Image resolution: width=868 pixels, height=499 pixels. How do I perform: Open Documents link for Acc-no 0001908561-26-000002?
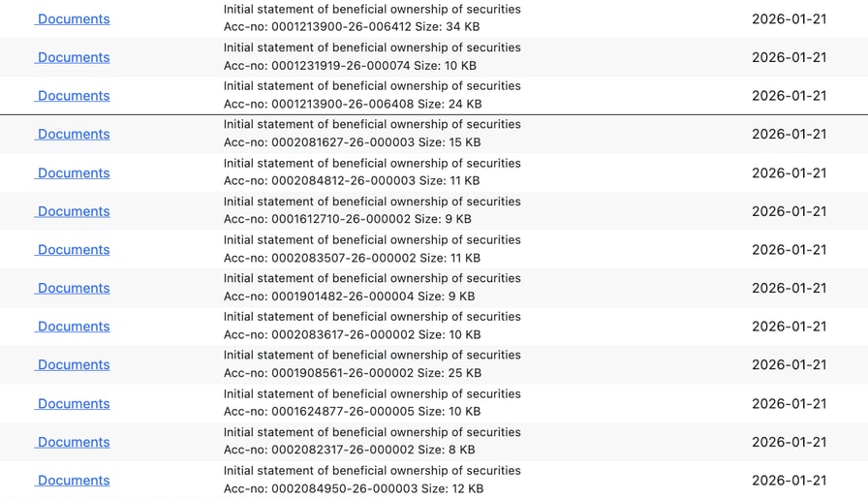[x=74, y=365]
